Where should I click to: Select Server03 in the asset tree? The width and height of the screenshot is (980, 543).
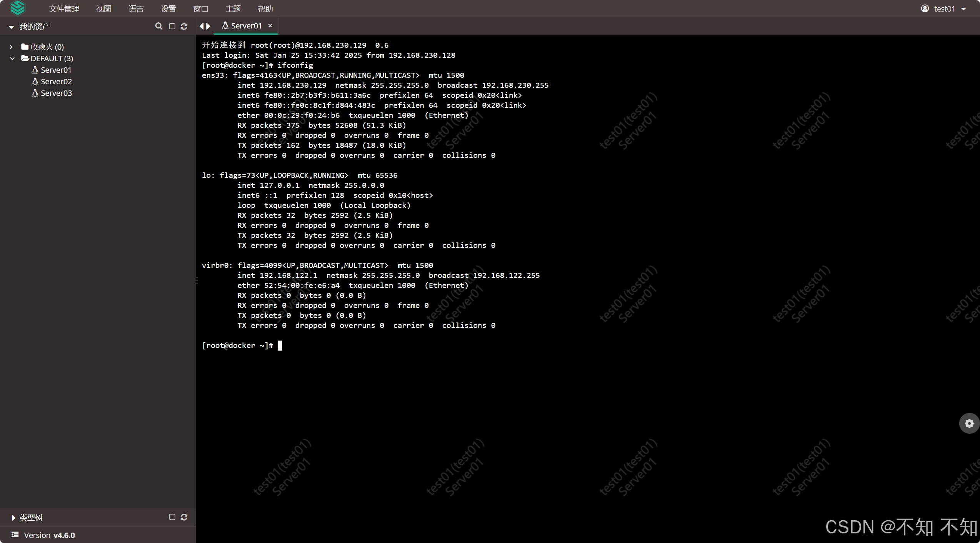coord(56,93)
